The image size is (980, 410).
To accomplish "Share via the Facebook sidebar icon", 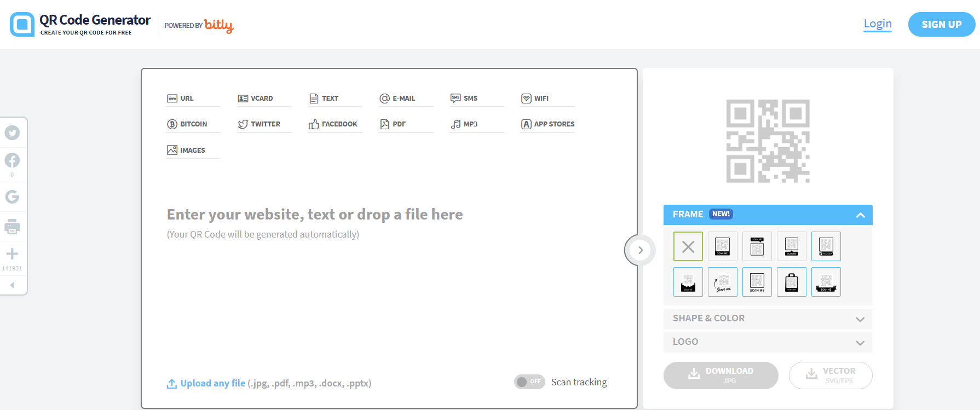I will tap(12, 160).
